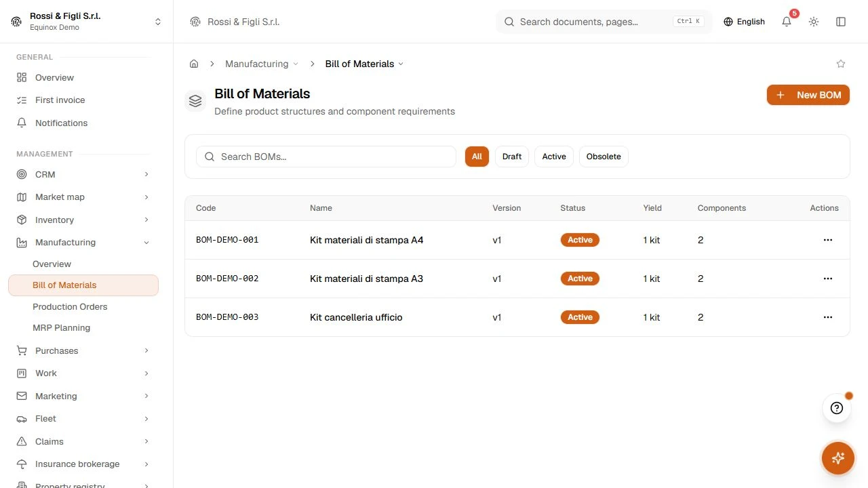This screenshot has height=488, width=868.
Task: Click the New BOM button
Action: pos(808,95)
